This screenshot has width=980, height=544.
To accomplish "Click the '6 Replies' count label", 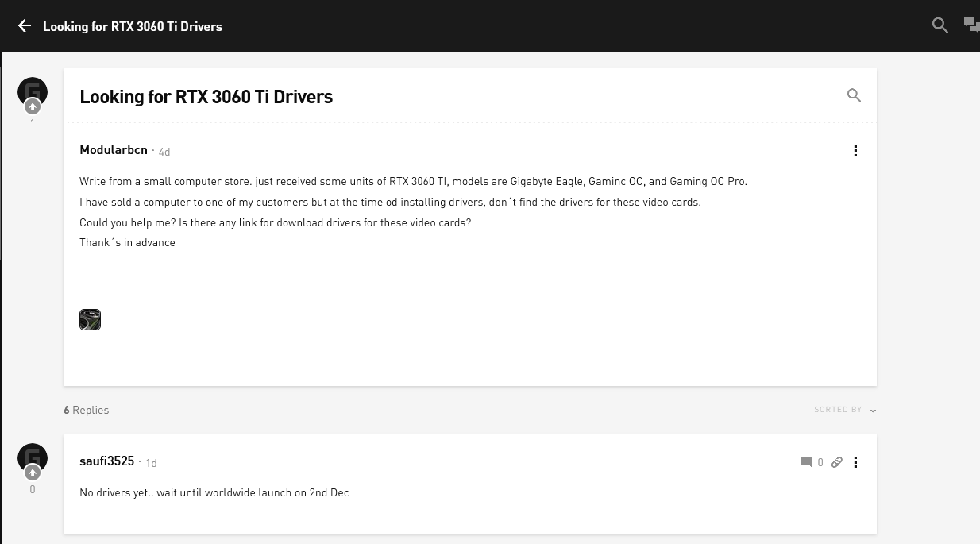I will pyautogui.click(x=87, y=410).
